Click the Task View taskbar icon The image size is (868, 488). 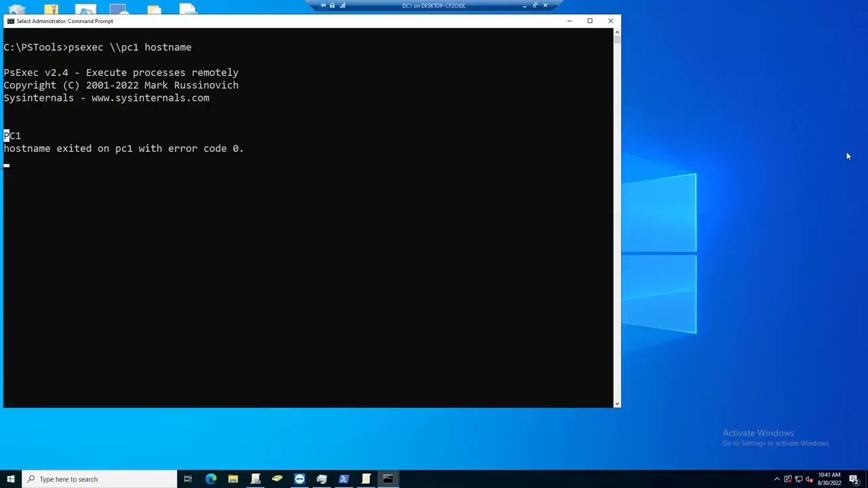point(188,479)
